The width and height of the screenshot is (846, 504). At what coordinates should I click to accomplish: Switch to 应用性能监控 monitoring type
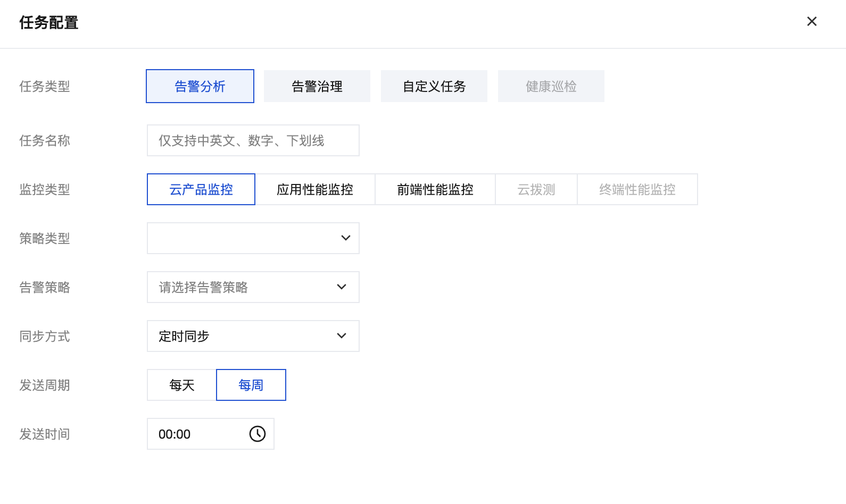tap(315, 189)
